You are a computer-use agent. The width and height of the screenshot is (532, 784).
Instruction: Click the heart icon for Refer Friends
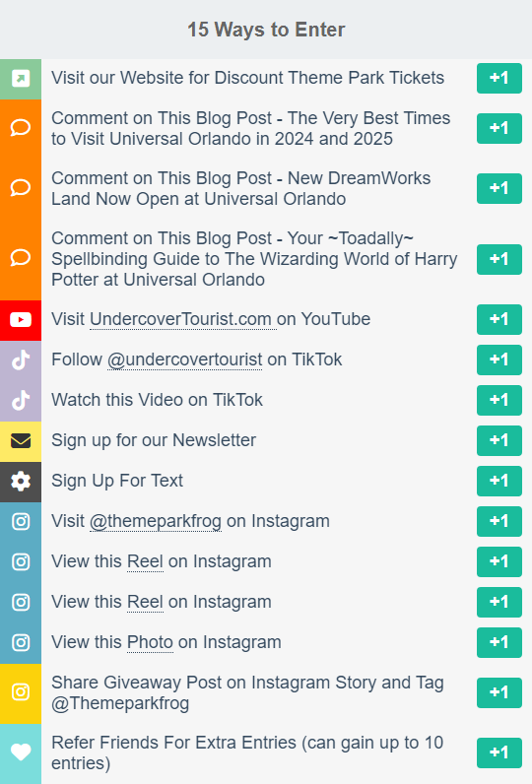point(21,752)
